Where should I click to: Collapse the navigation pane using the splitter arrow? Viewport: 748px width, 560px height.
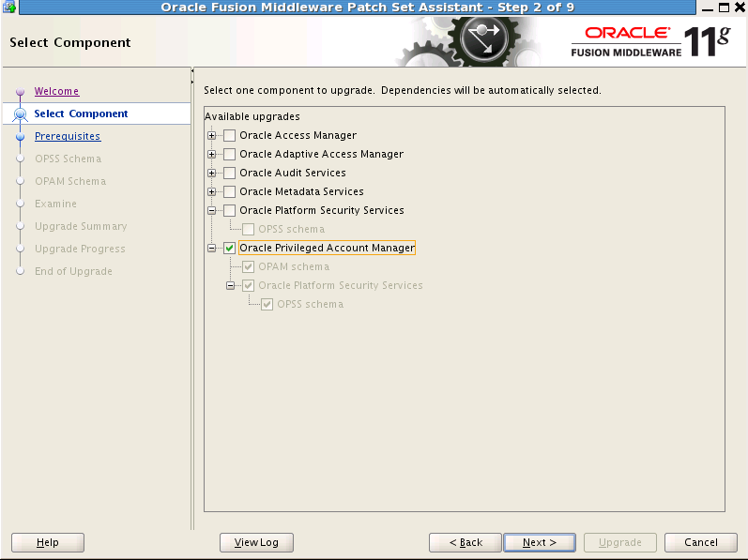coord(192,71)
